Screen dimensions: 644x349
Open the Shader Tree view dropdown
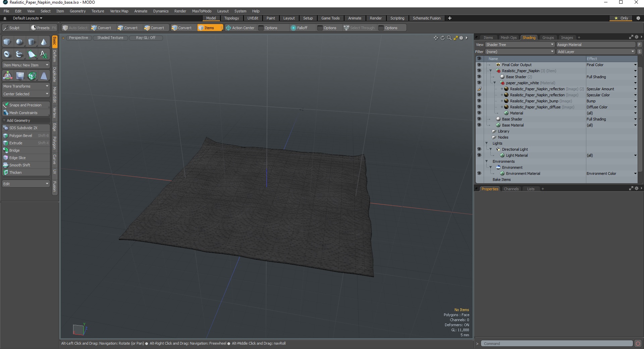tap(520, 45)
